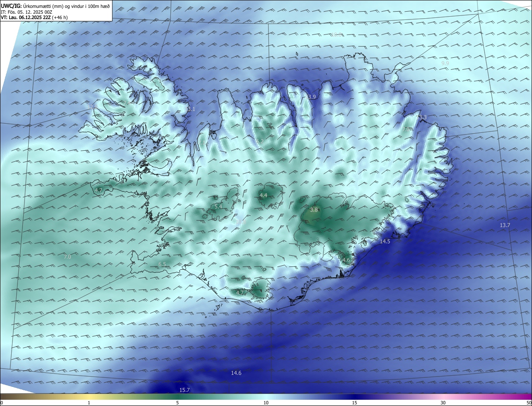
Task: Click the 10 tick on the color scale
Action: [266, 403]
